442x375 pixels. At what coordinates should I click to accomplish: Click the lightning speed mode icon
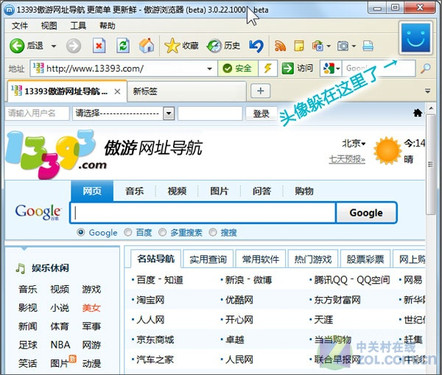coord(268,68)
